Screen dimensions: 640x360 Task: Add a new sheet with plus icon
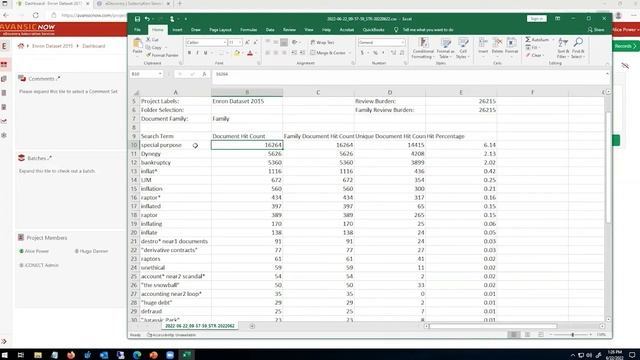click(x=252, y=326)
